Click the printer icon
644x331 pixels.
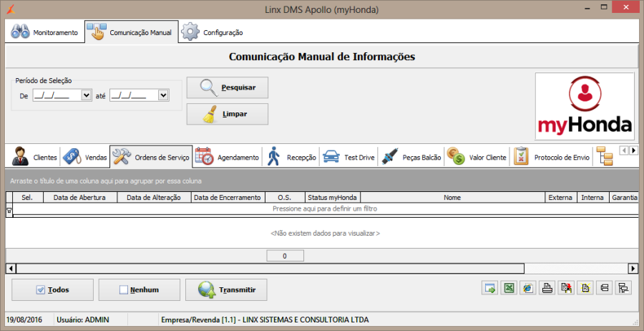547,287
